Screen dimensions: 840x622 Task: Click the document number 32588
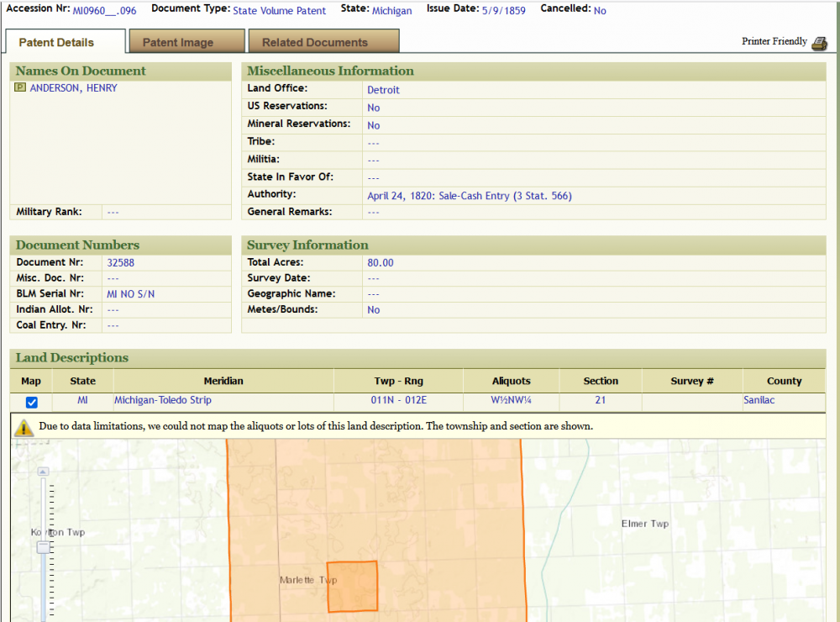pyautogui.click(x=120, y=263)
